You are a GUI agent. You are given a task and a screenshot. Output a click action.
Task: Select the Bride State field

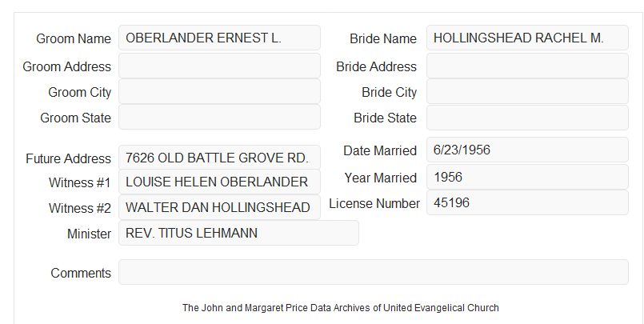[527, 118]
